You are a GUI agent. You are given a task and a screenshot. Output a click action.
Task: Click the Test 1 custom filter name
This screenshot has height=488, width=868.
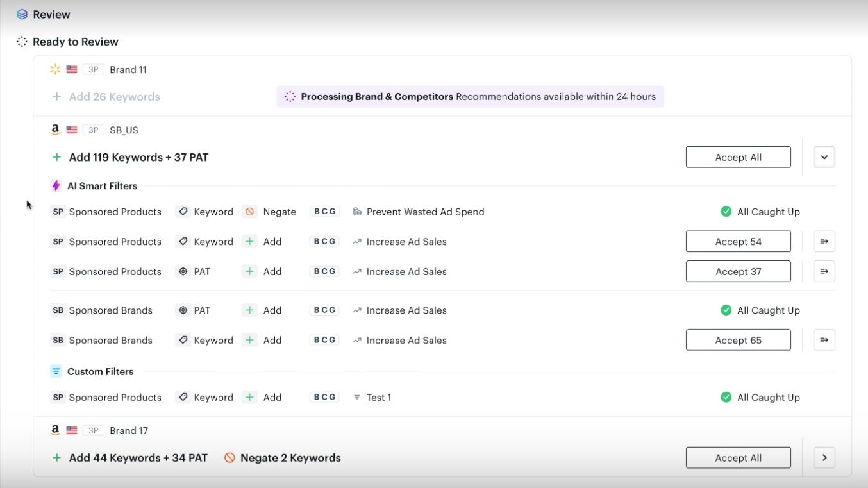tap(379, 398)
